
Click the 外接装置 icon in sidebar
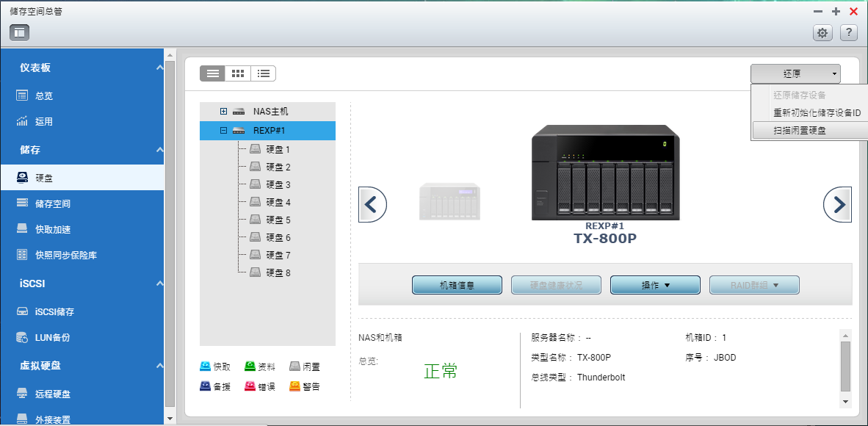[22, 418]
